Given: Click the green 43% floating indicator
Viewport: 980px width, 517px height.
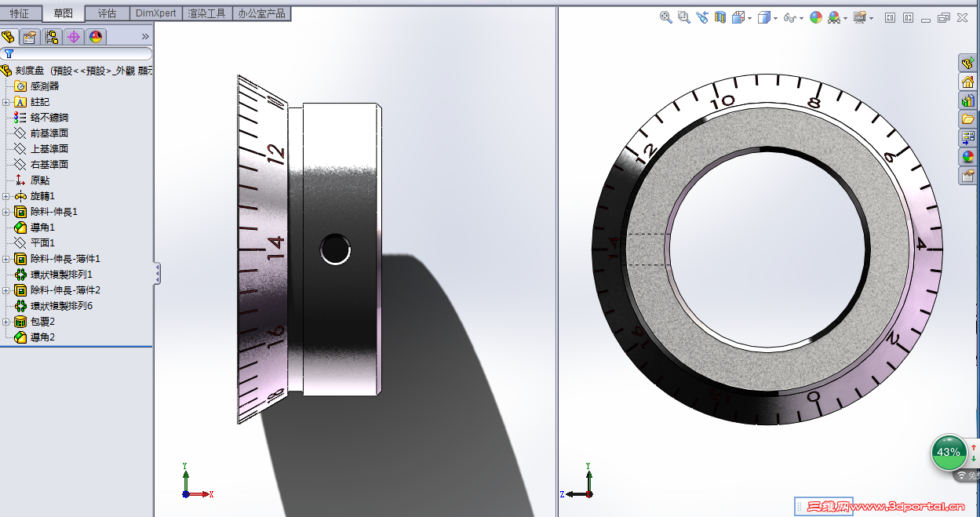Looking at the screenshot, I should pyautogui.click(x=949, y=452).
